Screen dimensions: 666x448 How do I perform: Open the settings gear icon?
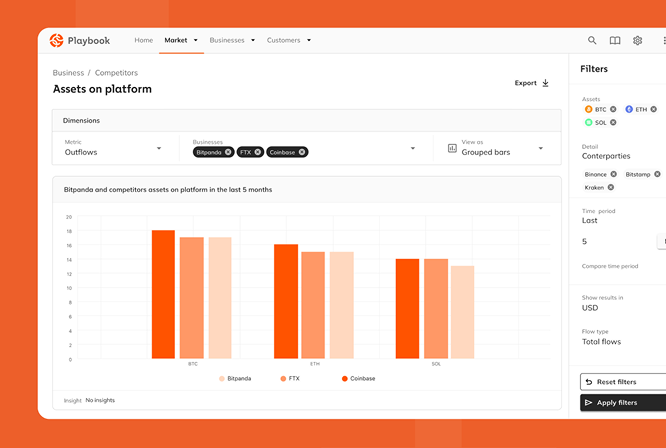tap(637, 40)
